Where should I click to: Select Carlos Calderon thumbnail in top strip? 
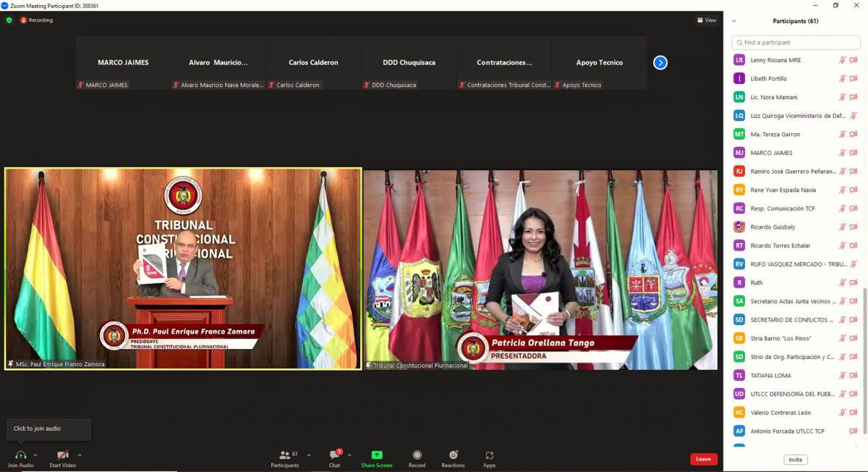point(313,63)
